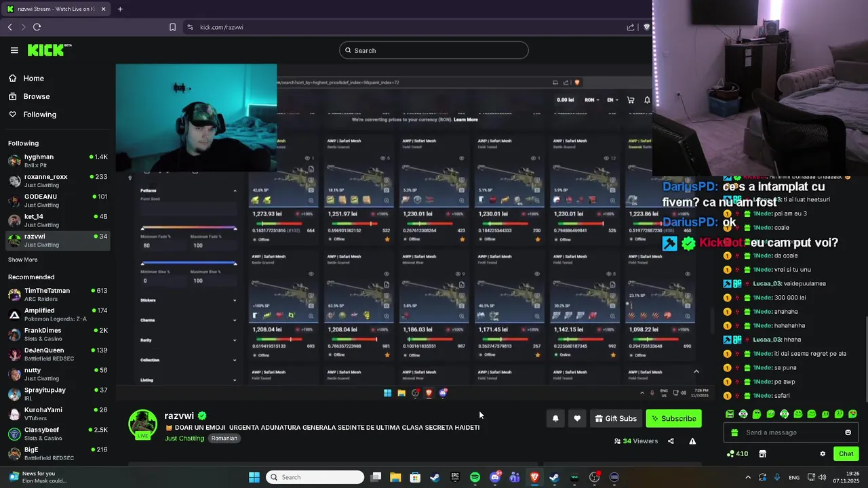The height and width of the screenshot is (488, 868).
Task: Open GODEANU channel from the sidebar
Action: click(x=58, y=200)
